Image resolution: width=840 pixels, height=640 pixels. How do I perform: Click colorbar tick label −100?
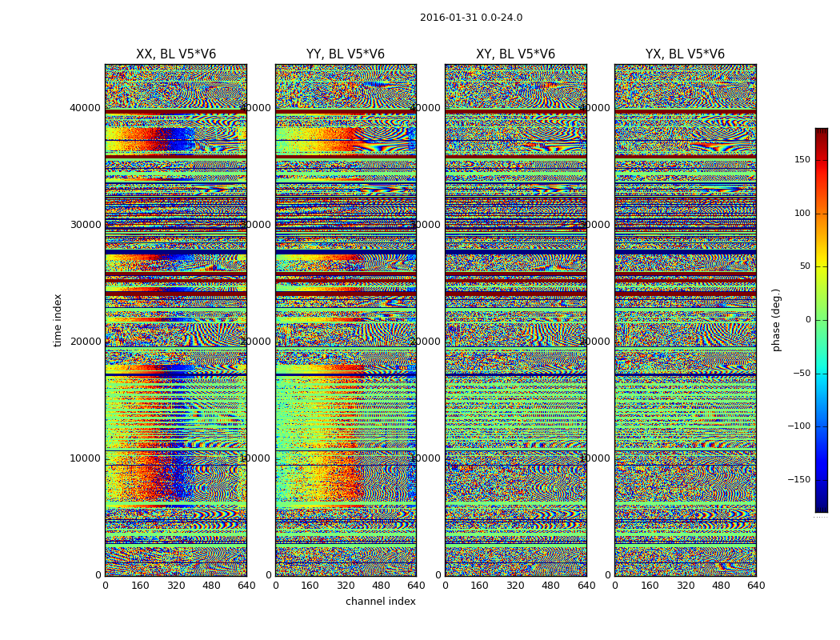point(798,426)
